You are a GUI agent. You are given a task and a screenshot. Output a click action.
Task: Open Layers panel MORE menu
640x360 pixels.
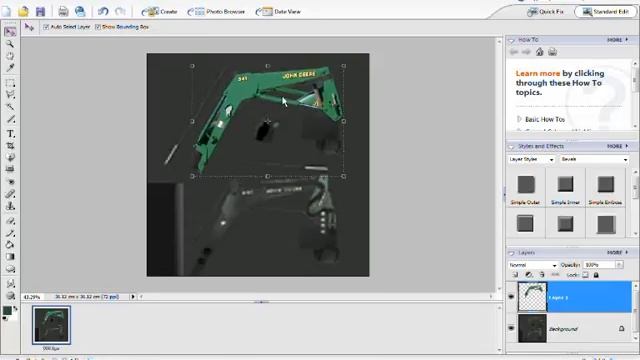[x=618, y=253]
